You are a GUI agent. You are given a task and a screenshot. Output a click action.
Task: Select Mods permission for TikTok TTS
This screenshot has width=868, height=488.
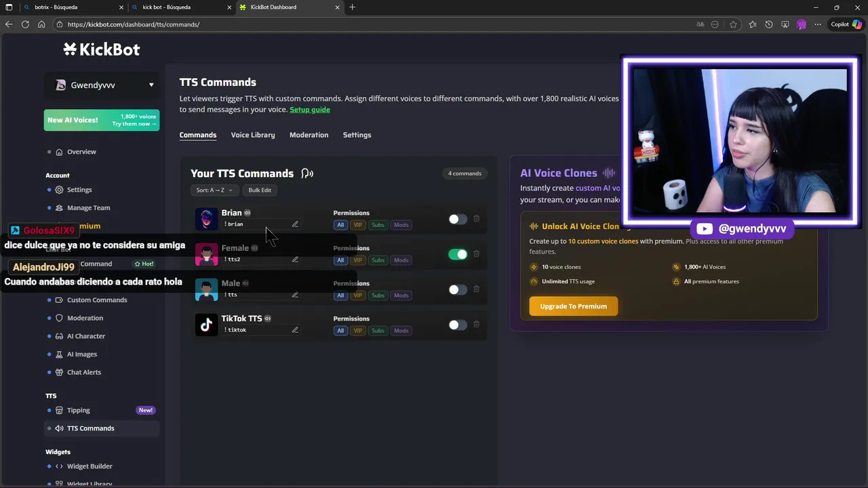[x=401, y=331]
